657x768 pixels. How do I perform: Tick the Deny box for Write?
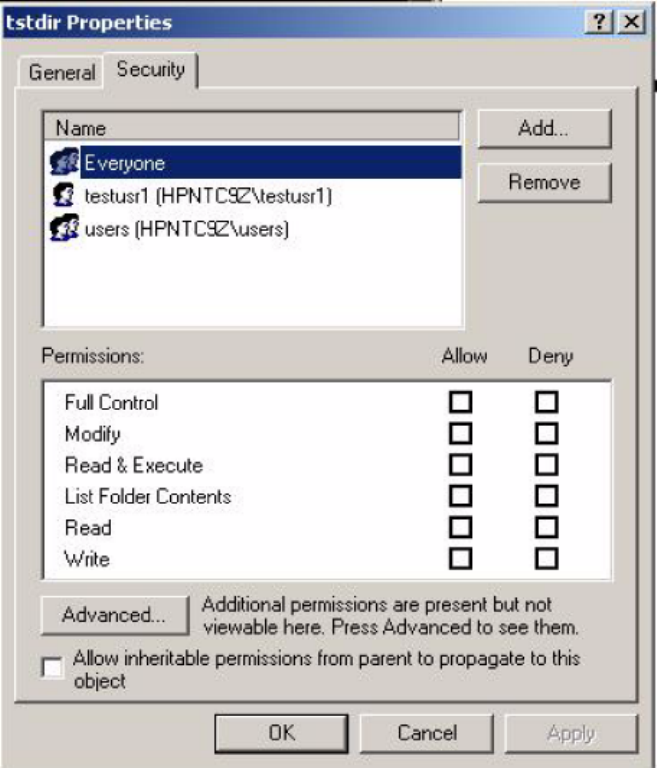pyautogui.click(x=546, y=558)
